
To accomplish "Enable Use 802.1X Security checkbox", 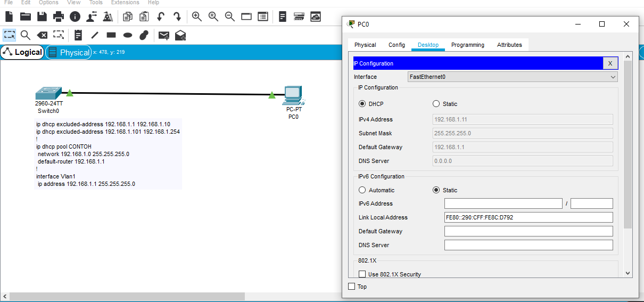I will click(x=362, y=274).
